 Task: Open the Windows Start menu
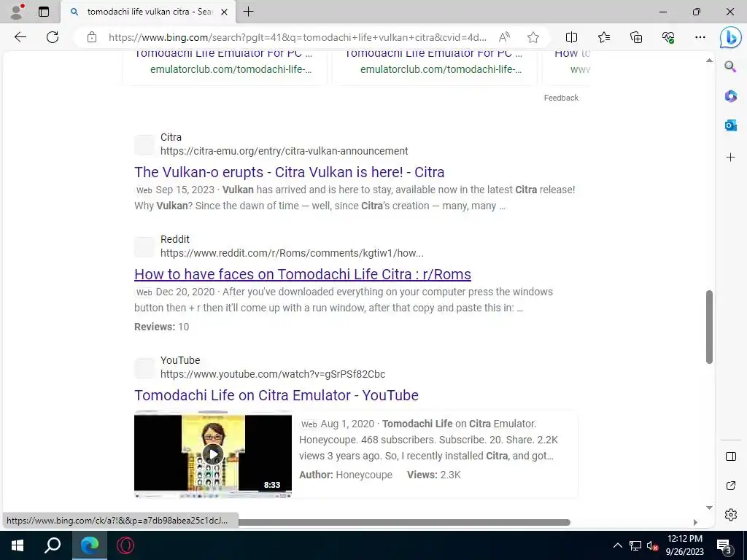point(18,545)
